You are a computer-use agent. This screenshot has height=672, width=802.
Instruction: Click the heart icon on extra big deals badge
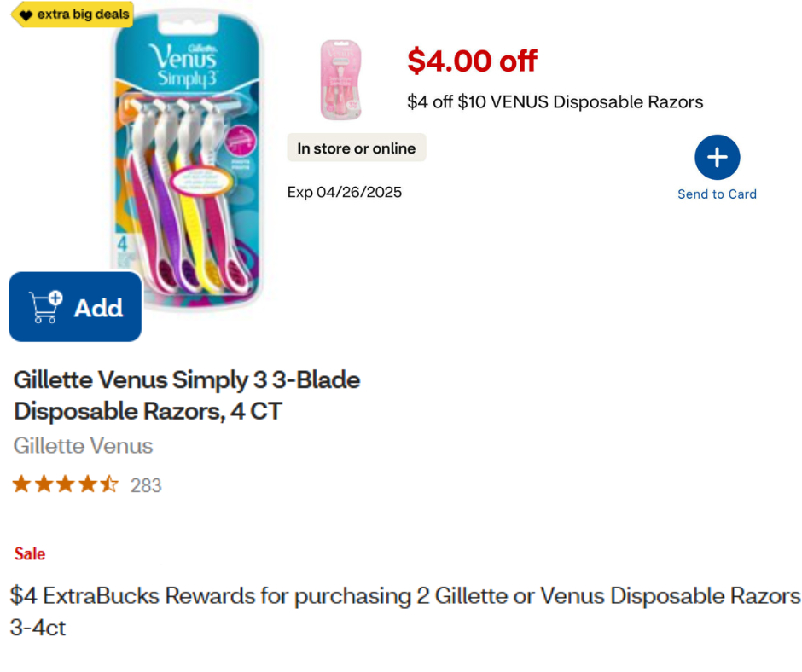pos(26,15)
